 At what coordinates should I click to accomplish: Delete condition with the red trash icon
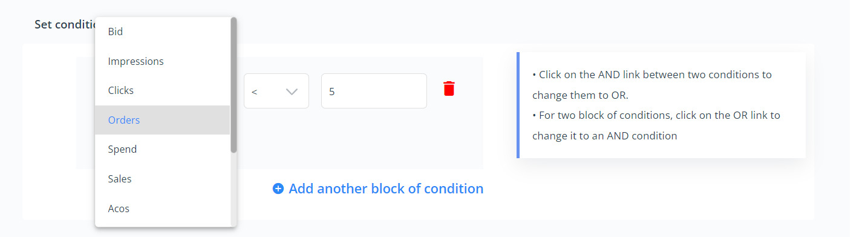coord(449,88)
